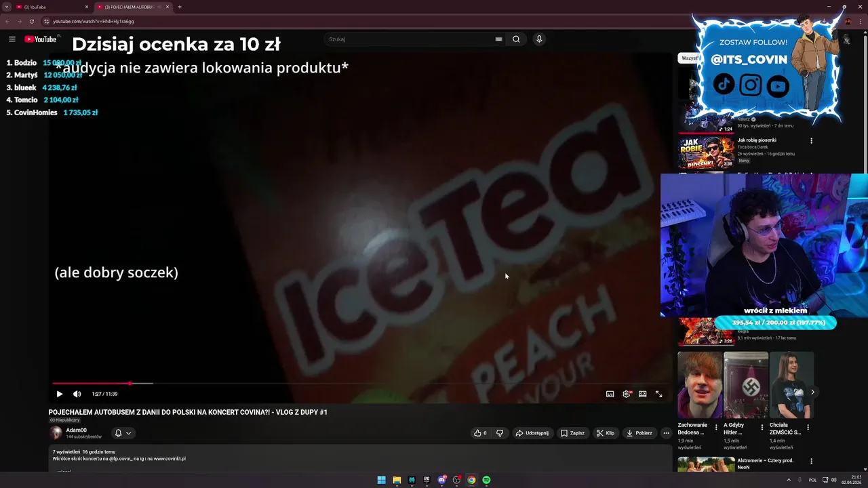
Task: Close the POJECHAŁEM AUTOBUSEM tab
Action: [x=167, y=7]
